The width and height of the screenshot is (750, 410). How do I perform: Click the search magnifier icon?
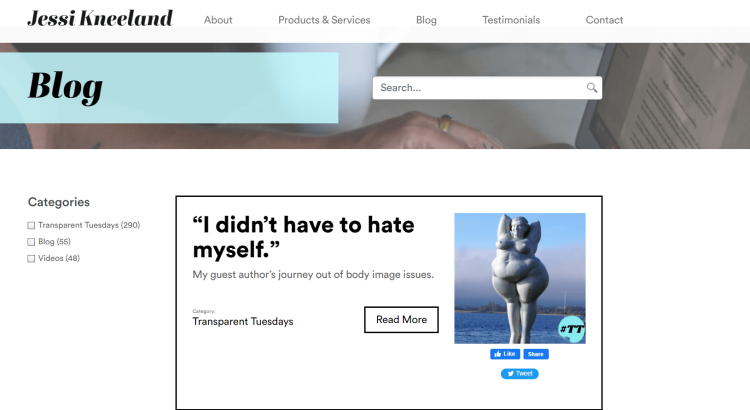pos(592,88)
